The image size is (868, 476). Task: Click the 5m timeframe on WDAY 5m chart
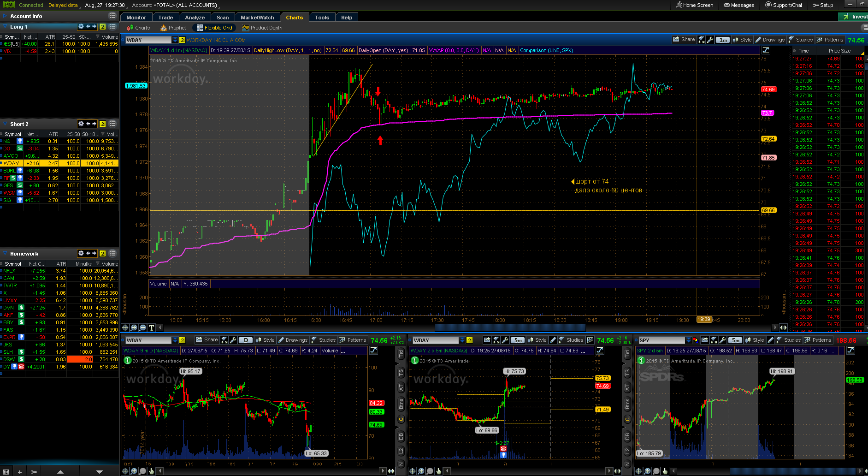[x=518, y=340]
